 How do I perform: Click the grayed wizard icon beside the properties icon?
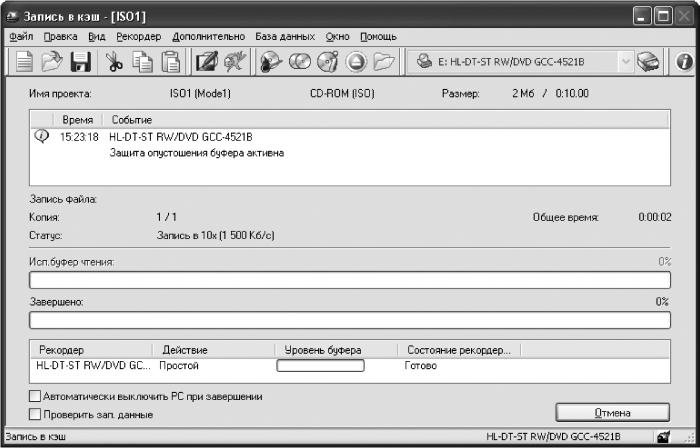coord(235,62)
